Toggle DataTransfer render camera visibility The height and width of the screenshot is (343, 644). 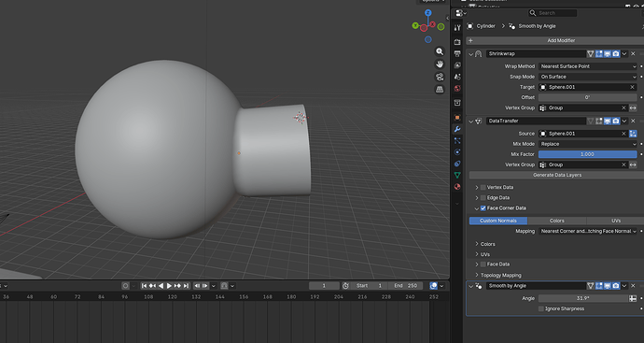(x=616, y=121)
